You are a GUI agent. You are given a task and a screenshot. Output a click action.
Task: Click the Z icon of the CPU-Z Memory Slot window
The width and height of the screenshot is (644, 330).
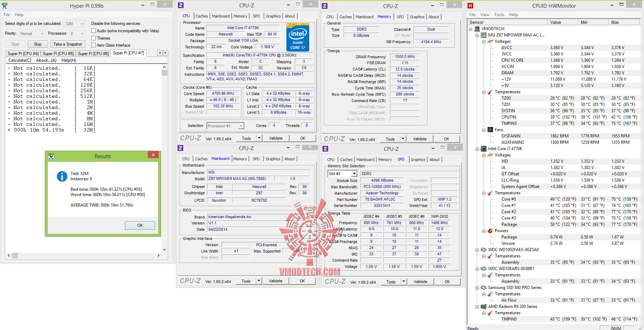tap(325, 149)
